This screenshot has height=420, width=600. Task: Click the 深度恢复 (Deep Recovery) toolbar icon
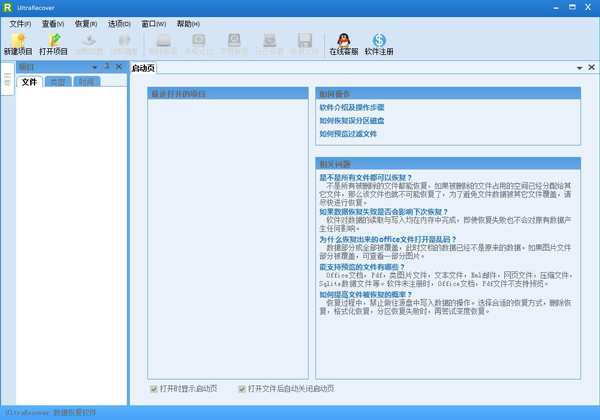coord(234,44)
